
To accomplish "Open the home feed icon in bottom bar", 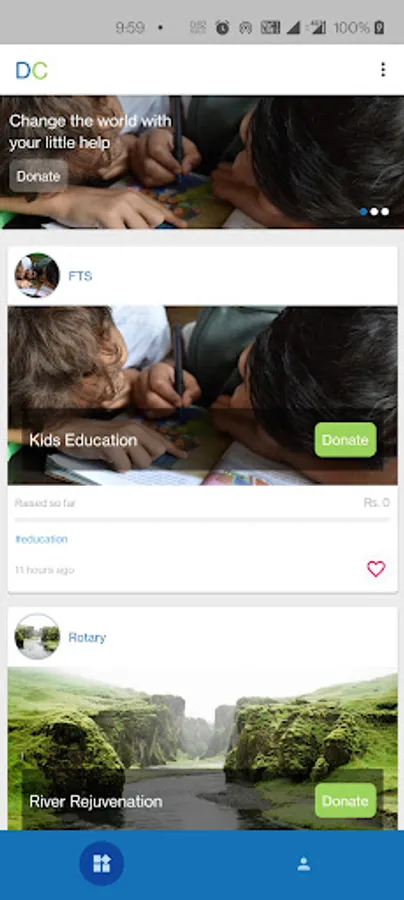I will pyautogui.click(x=102, y=863).
